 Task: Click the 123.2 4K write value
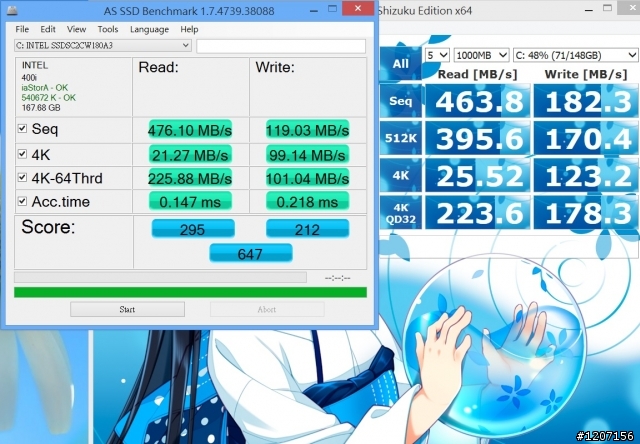click(587, 175)
